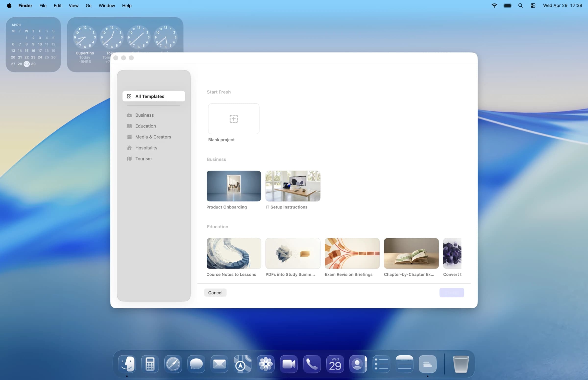Select the Blank project tile
The image size is (588, 380).
coord(233,119)
